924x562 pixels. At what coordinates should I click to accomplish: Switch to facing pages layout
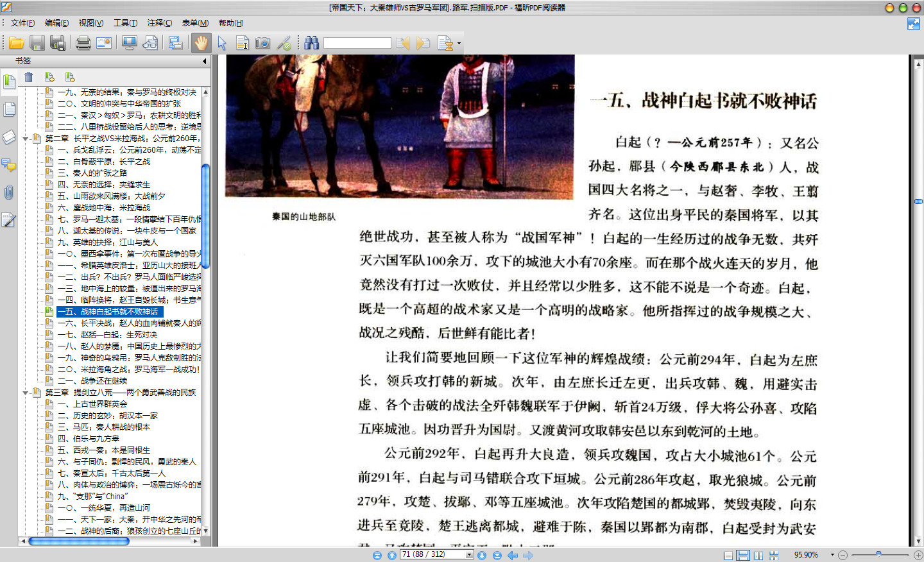pos(758,556)
